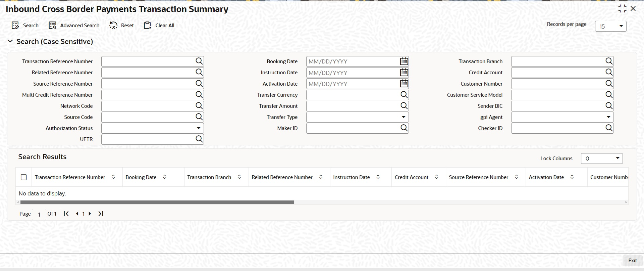The image size is (644, 271).
Task: Click the Sender BIC lookup magnifier
Action: [609, 106]
